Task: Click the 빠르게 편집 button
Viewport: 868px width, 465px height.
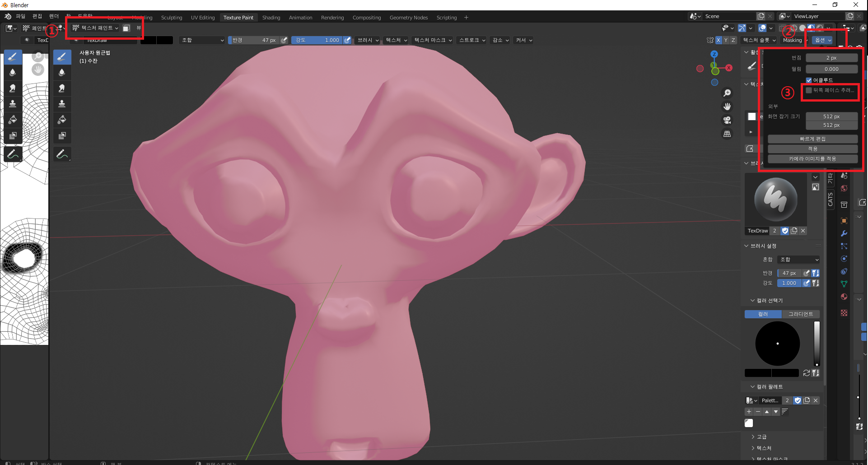Action: point(812,139)
